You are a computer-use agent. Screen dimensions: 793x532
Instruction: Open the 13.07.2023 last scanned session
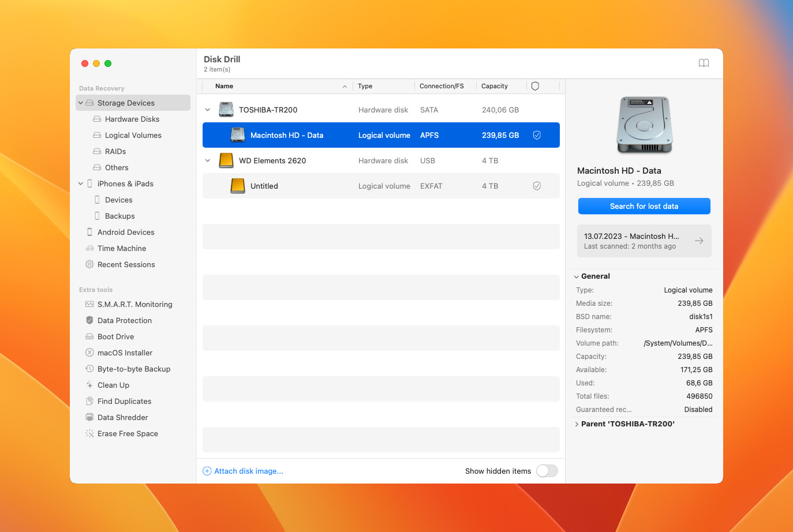tap(644, 241)
